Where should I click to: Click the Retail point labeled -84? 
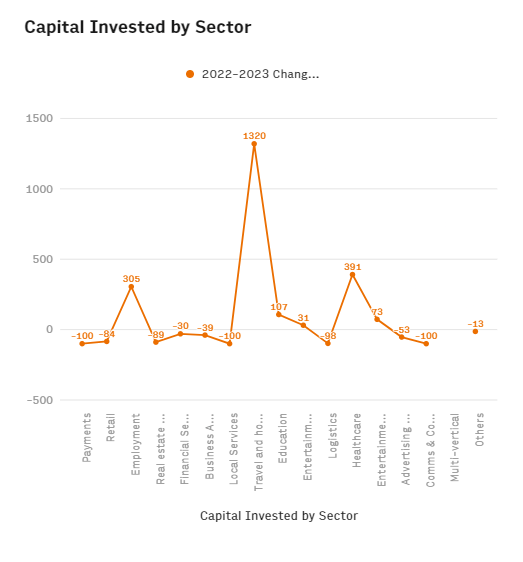[x=106, y=342]
